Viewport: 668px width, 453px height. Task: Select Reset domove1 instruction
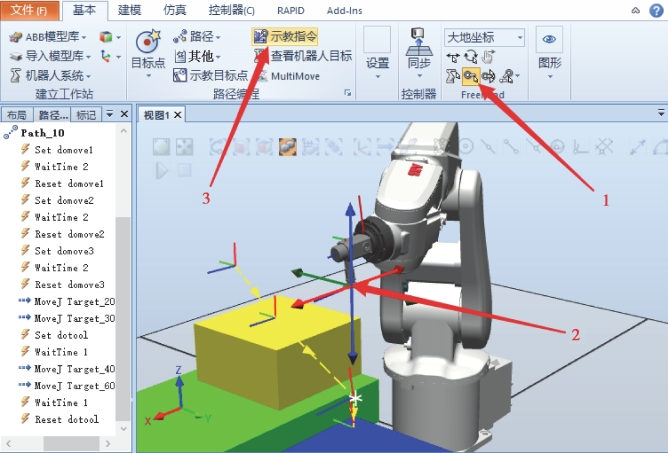[69, 183]
